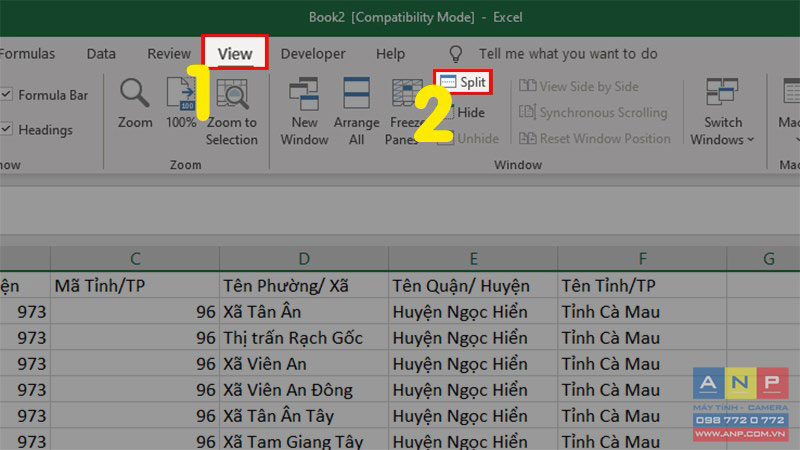Choose Arrange All windows

(357, 112)
